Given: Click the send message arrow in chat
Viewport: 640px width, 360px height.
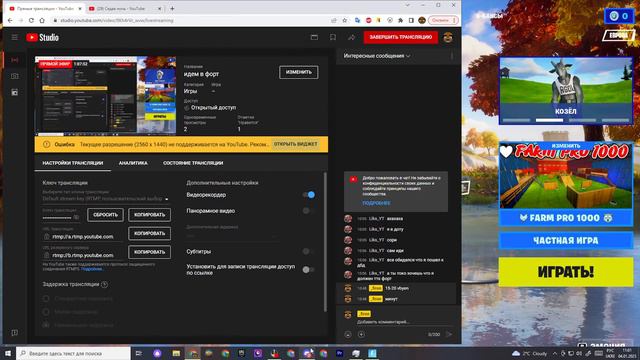Looking at the screenshot, I should (449, 334).
